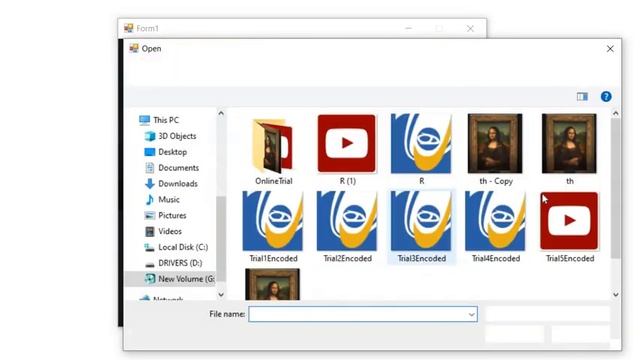Click the Local Disk (C:) drive icon

point(150,247)
